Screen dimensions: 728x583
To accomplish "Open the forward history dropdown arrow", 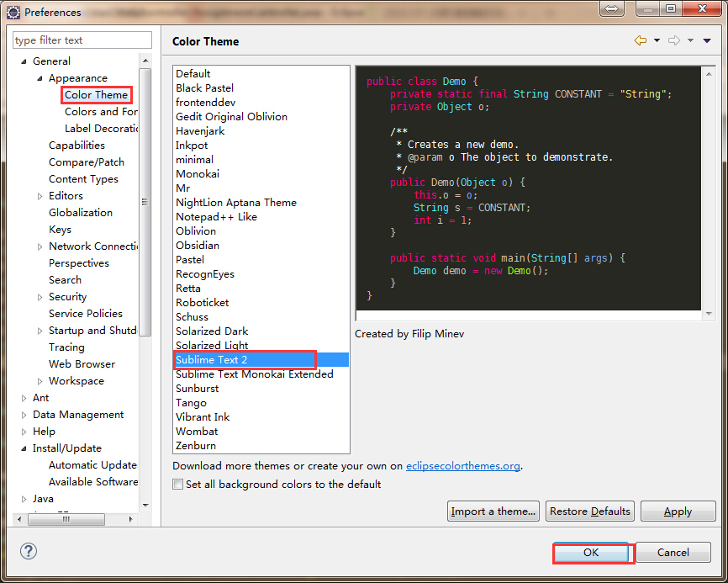I will click(x=690, y=40).
